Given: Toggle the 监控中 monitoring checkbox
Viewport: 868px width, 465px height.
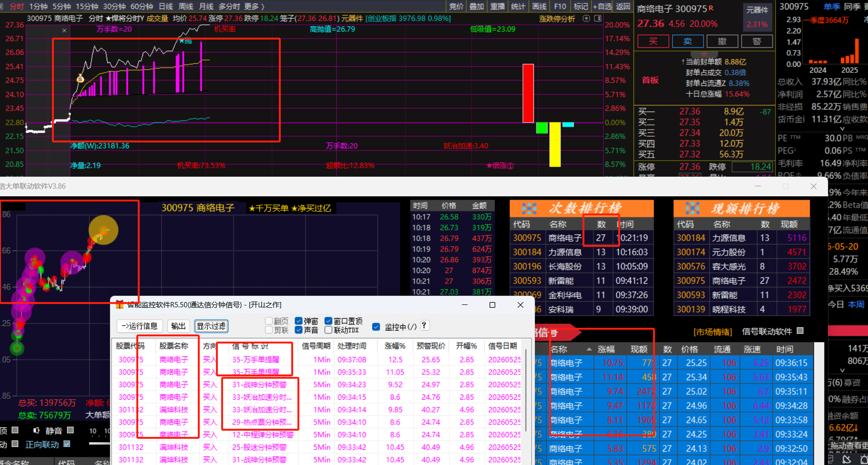Looking at the screenshot, I should click(x=376, y=327).
